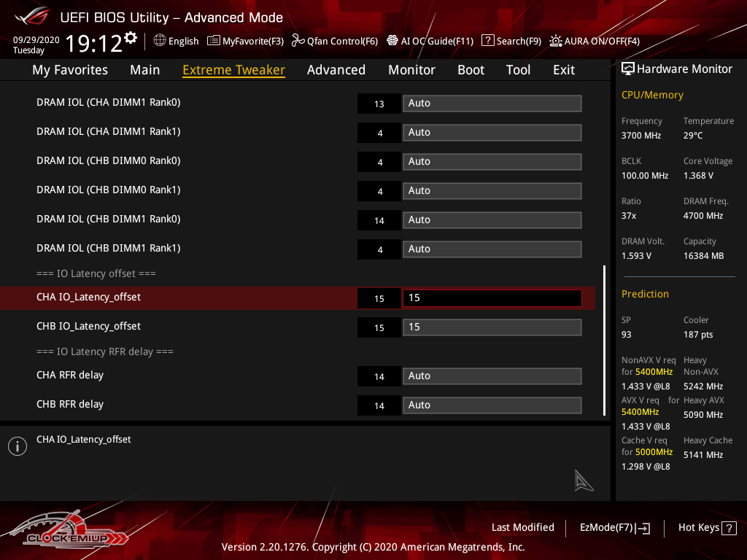747x560 pixels.
Task: Select DRAM IOL CHA DIMM1 Rank0 Auto field
Action: tap(492, 104)
